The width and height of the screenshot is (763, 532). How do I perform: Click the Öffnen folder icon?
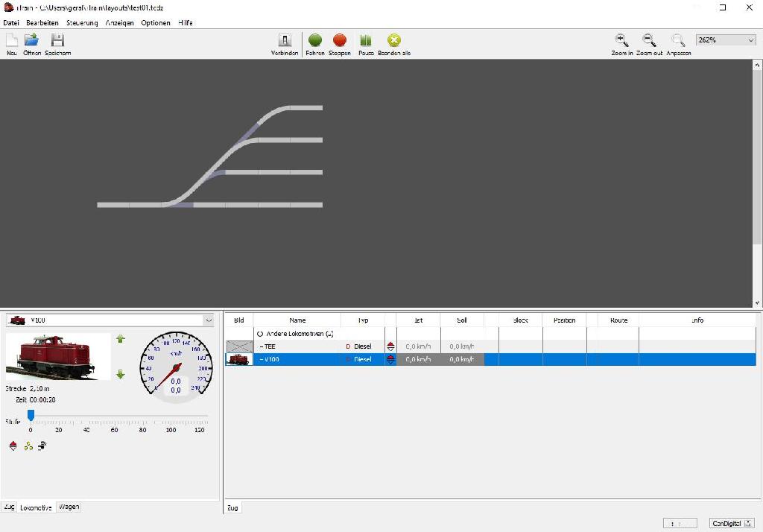tap(32, 40)
